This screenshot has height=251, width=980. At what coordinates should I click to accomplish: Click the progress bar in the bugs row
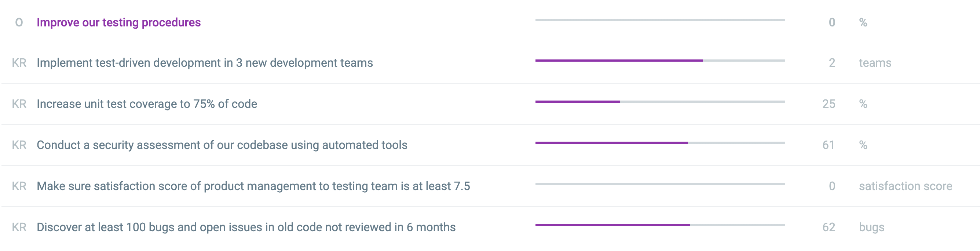tap(660, 225)
